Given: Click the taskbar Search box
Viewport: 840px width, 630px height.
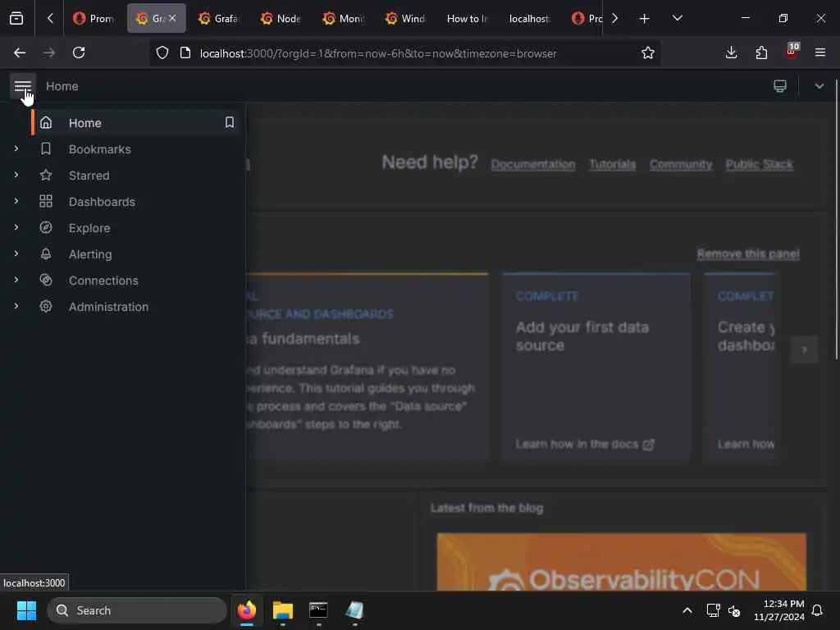Looking at the screenshot, I should coord(137,610).
